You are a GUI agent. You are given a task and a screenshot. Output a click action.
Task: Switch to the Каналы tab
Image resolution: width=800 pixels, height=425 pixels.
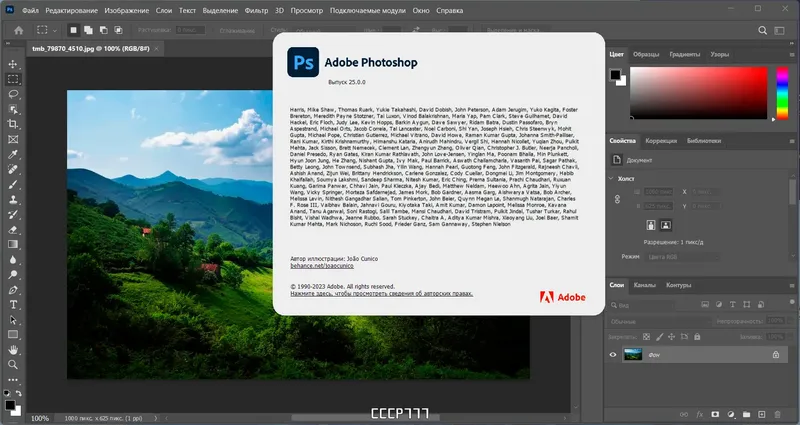point(644,285)
